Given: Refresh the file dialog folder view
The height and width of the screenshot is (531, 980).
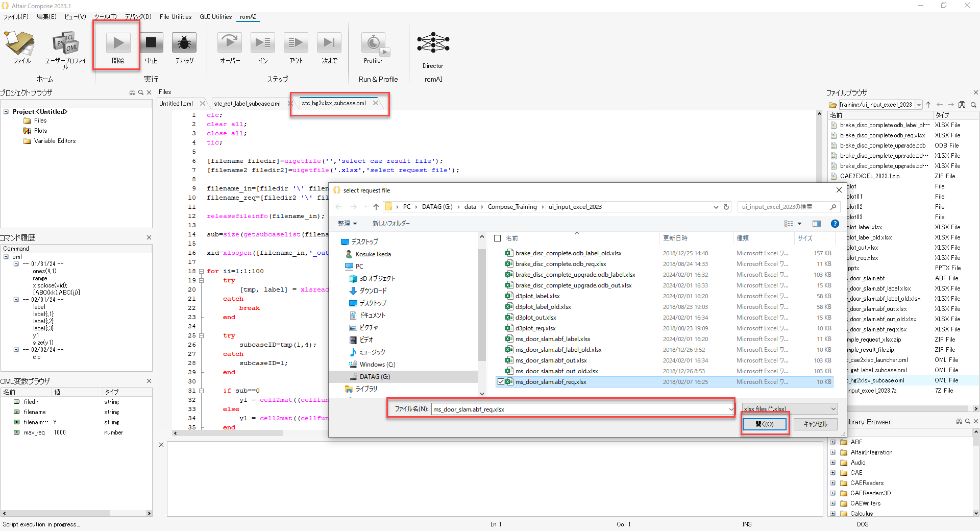Looking at the screenshot, I should point(726,207).
